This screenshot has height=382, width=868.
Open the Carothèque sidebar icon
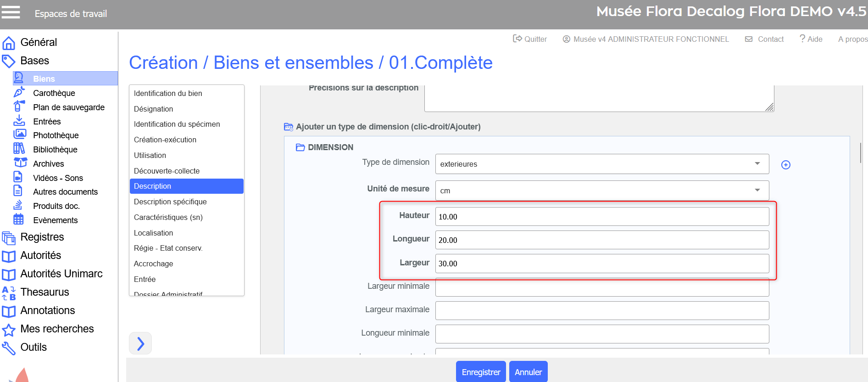(19, 93)
